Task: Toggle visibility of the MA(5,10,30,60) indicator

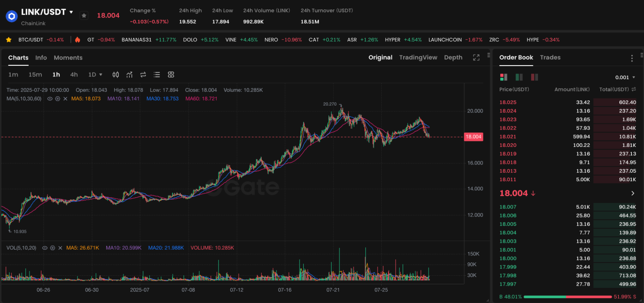Action: click(x=50, y=99)
